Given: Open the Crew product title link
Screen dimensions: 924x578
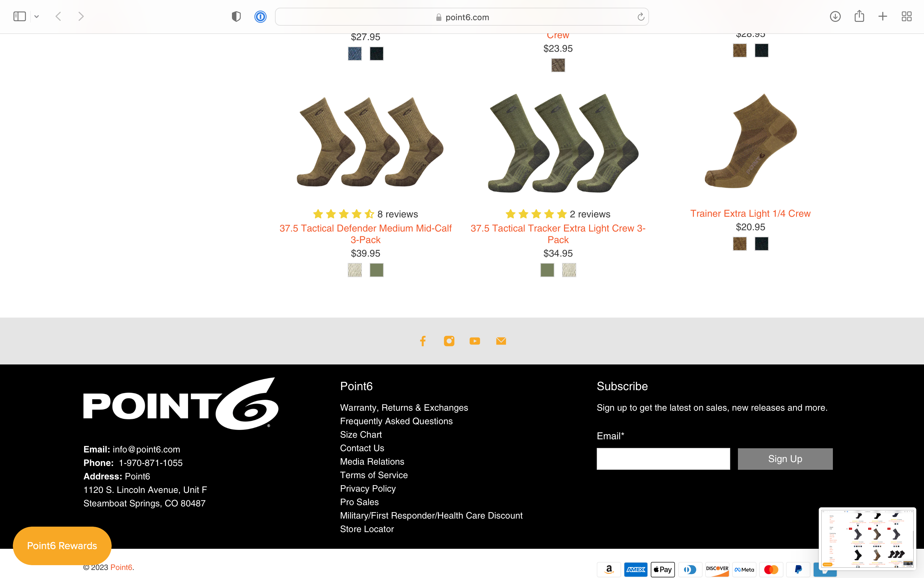Looking at the screenshot, I should coord(558,36).
